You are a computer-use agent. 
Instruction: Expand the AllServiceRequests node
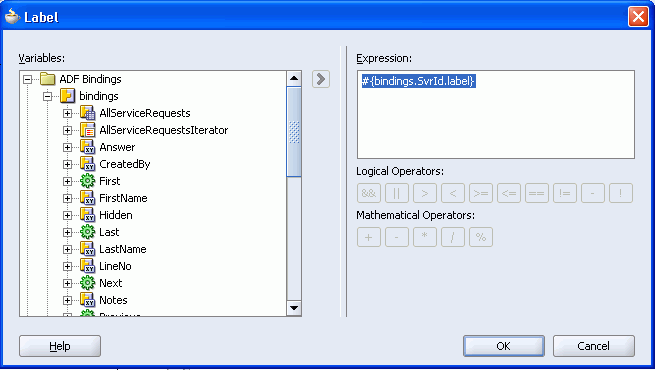point(67,113)
